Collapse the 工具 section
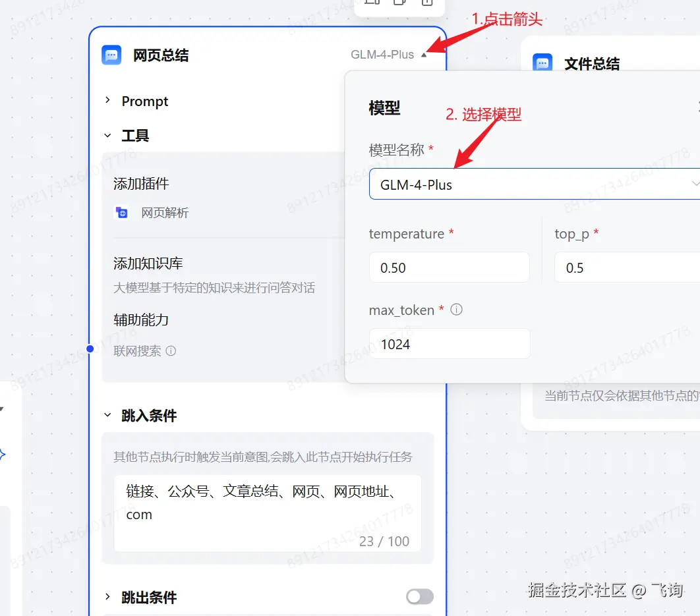The height and width of the screenshot is (616, 700). (107, 135)
